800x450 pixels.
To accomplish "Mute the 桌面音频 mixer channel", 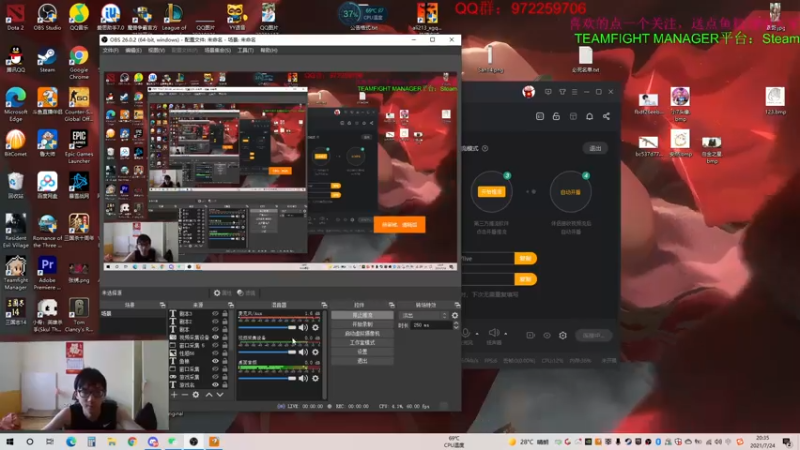I will (x=303, y=378).
